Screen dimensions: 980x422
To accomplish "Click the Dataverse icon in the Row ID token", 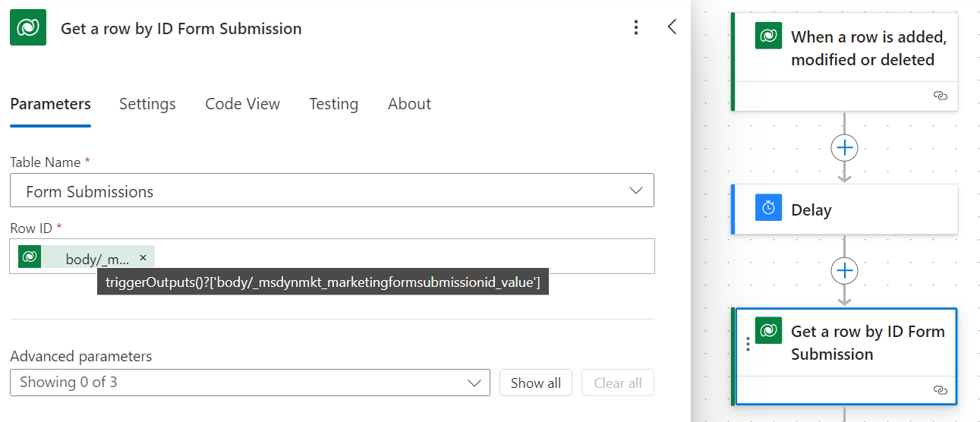I will click(x=30, y=257).
